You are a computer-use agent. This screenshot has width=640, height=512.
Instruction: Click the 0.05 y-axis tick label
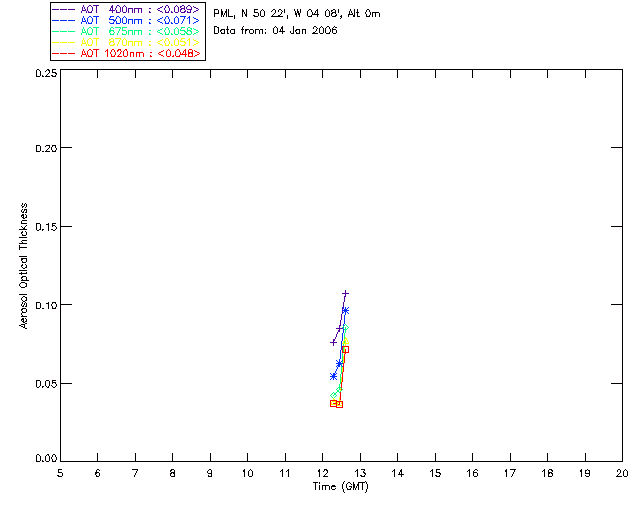tap(46, 384)
